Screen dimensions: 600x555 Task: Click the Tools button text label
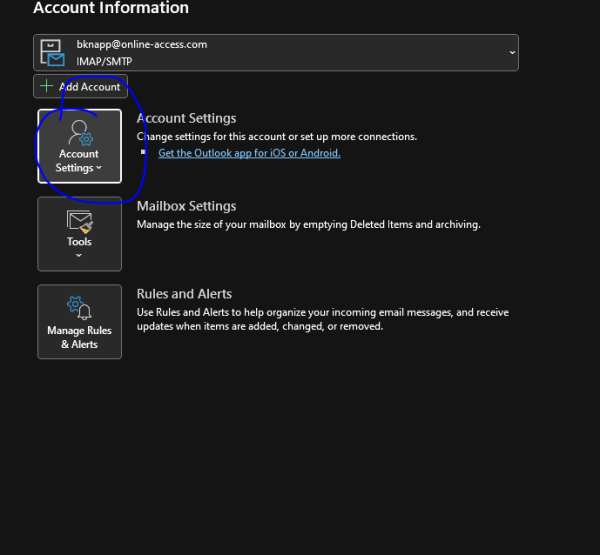[x=79, y=241]
